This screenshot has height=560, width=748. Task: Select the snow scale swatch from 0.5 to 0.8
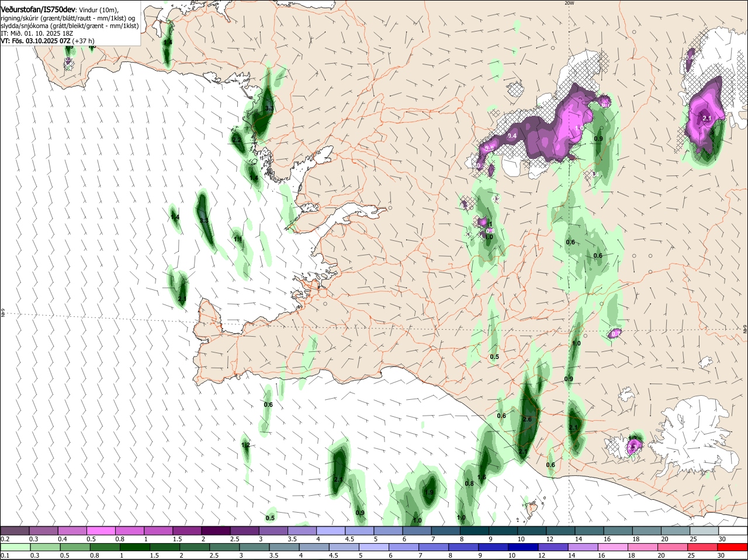coord(101,531)
